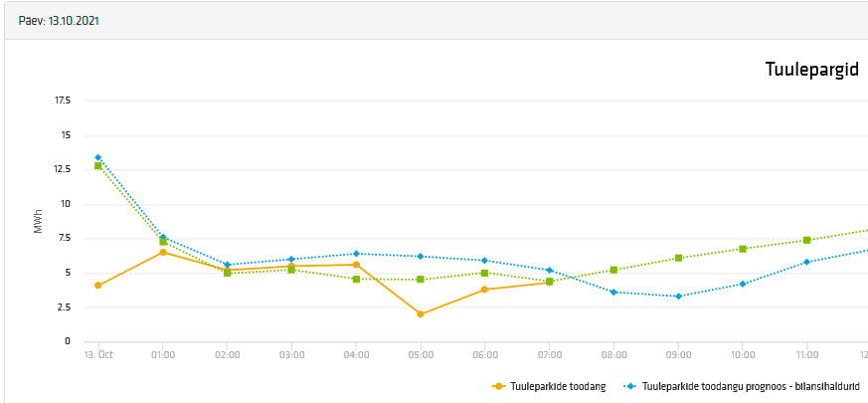Click the green square point at 11:00
Screen dimensions: 868x403
coord(807,240)
